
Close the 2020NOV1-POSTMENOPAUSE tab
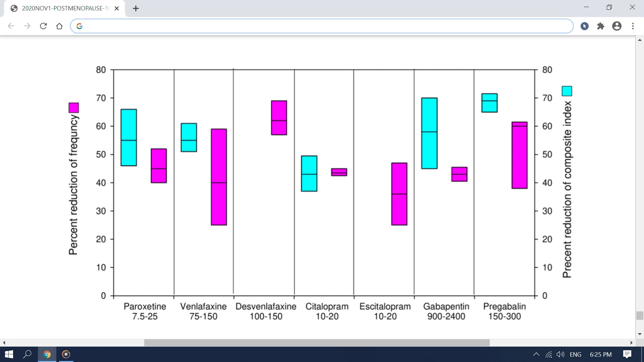click(117, 8)
